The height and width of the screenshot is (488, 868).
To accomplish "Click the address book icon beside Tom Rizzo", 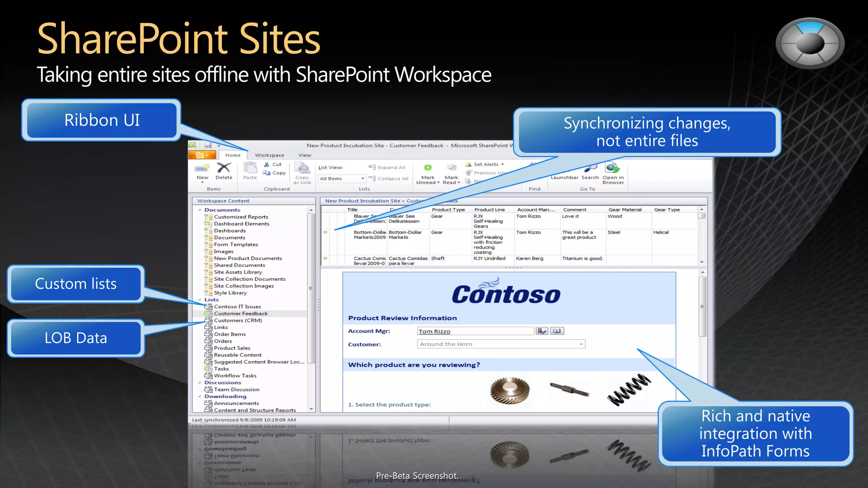I will [557, 331].
